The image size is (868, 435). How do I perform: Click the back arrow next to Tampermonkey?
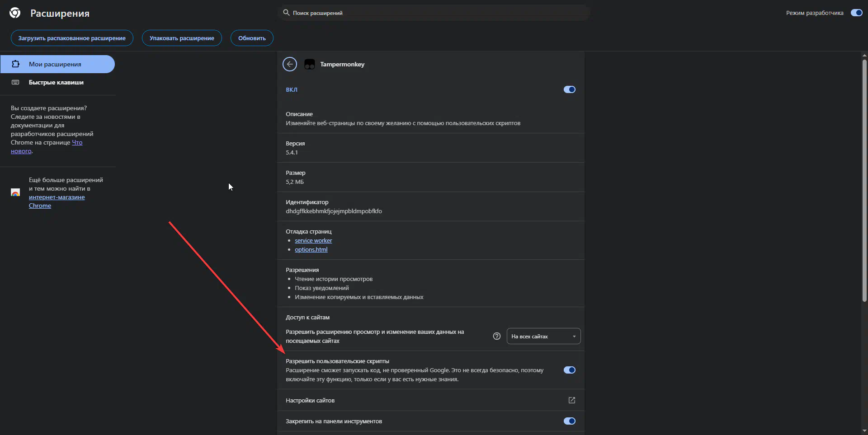point(290,64)
